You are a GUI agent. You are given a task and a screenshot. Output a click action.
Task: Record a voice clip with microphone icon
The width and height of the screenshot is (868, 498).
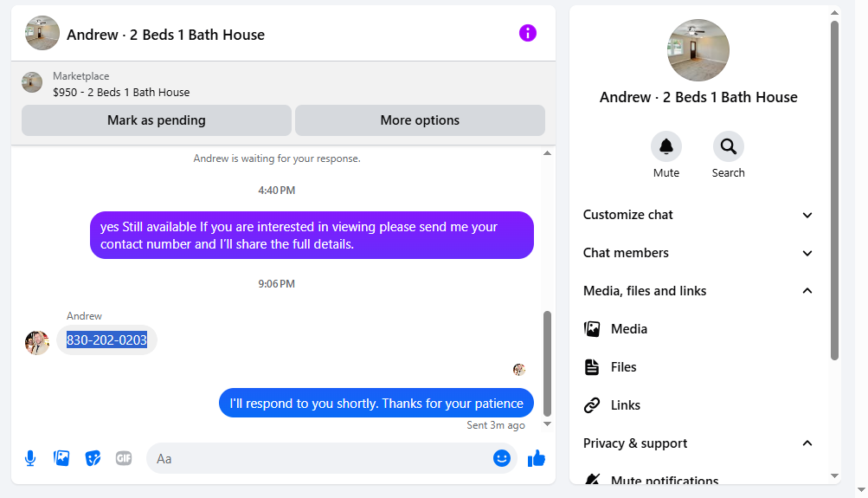coord(30,458)
